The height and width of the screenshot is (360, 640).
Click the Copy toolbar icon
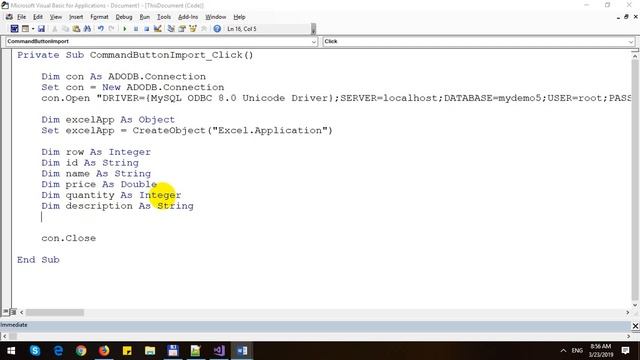coord(65,29)
